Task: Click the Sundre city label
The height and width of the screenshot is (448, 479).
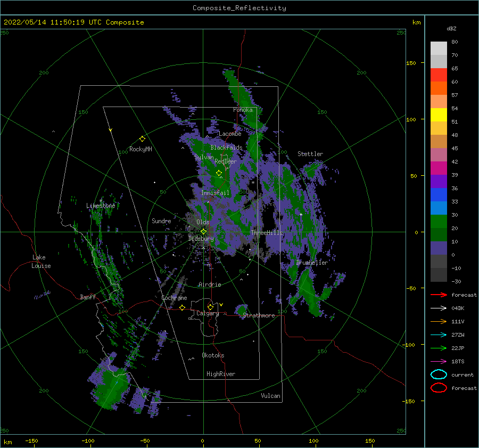Action: tap(161, 221)
